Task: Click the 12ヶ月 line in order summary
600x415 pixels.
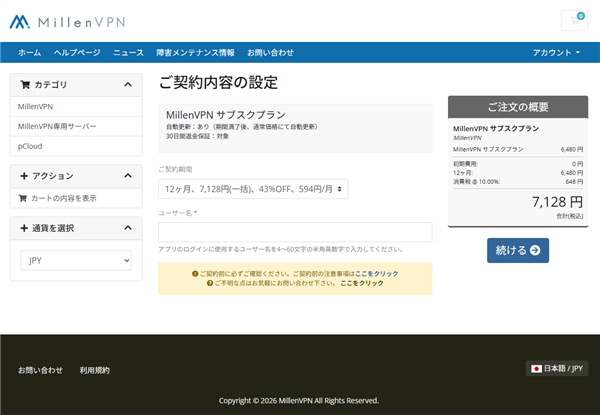Action: (518, 173)
